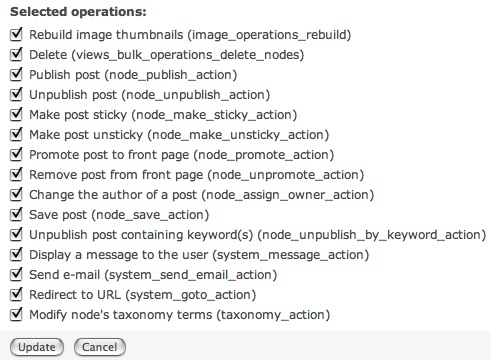Click the Save post (node_save_action) label
The height and width of the screenshot is (360, 491).
(x=119, y=215)
